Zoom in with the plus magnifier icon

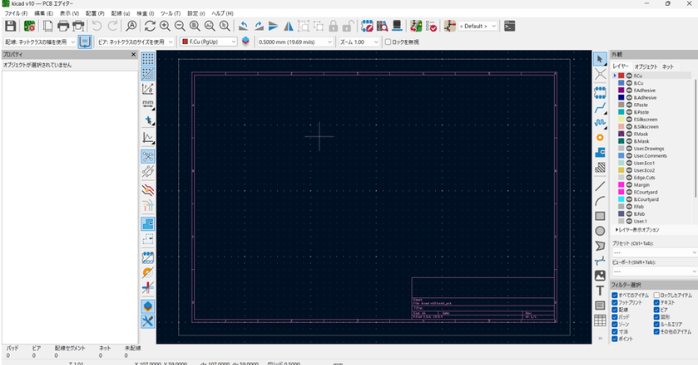tap(165, 26)
